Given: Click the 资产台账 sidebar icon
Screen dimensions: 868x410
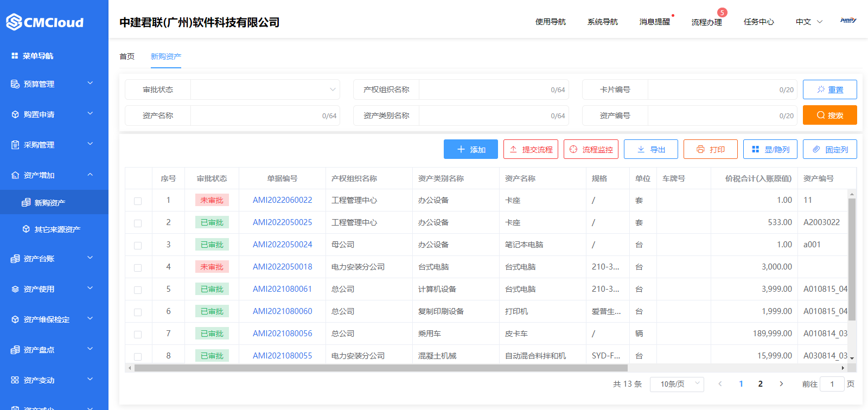Looking at the screenshot, I should point(15,259).
